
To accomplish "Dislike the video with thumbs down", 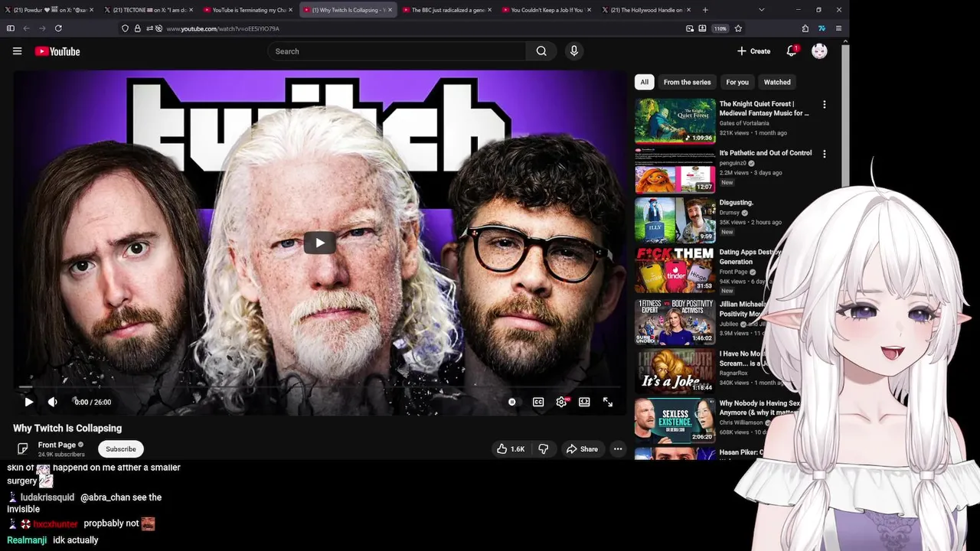I will [x=543, y=449].
